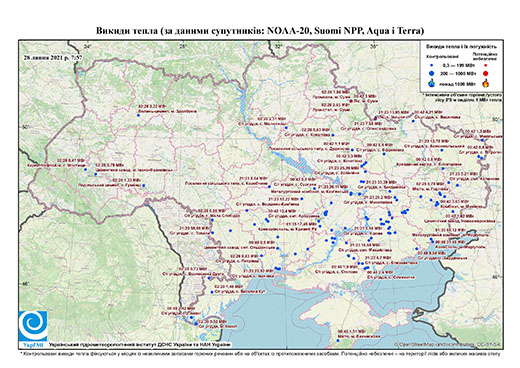Click the Ukrainian Hydrometeorological Institute caption
The height and width of the screenshot is (368, 520).
click(139, 345)
